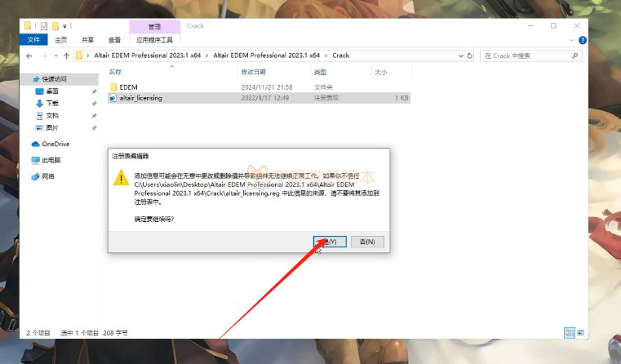Go forward with the right arrow

click(44, 55)
